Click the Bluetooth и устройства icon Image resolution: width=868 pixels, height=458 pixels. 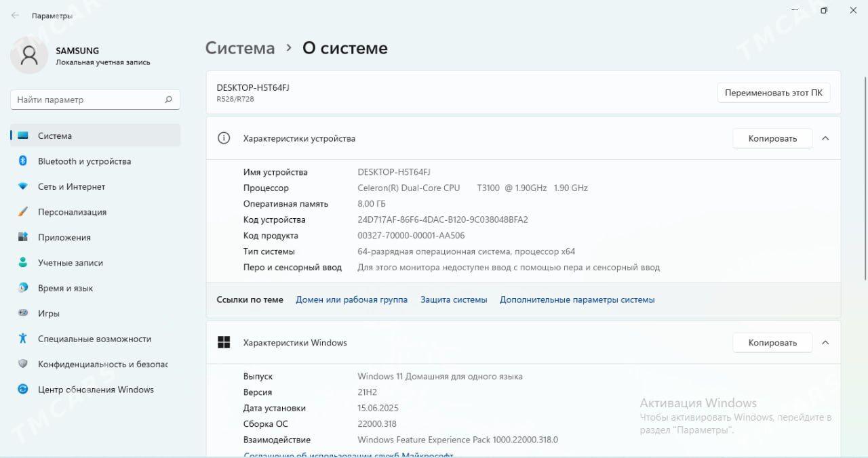(x=23, y=161)
